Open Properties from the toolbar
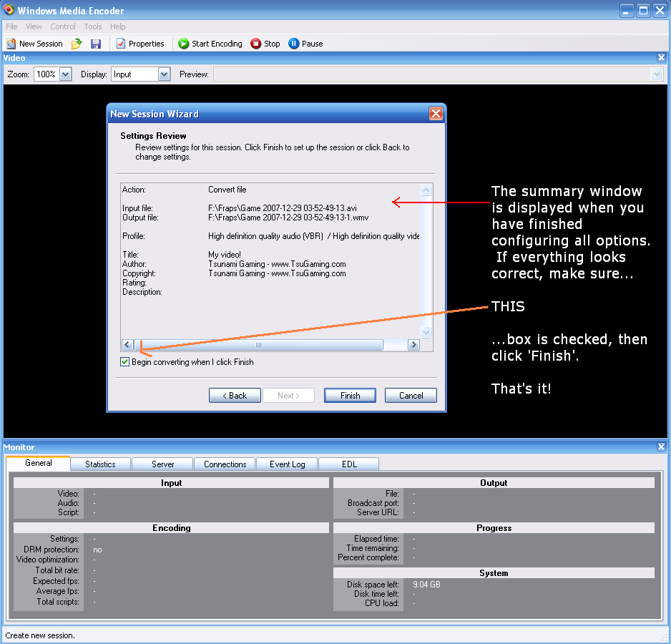671x644 pixels. [140, 44]
